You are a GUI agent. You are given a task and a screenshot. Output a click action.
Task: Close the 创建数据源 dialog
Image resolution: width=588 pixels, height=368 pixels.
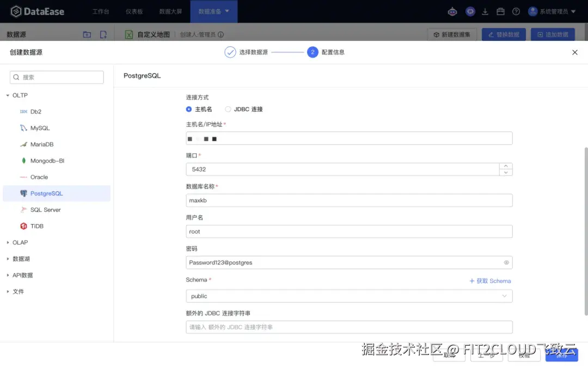[574, 52]
